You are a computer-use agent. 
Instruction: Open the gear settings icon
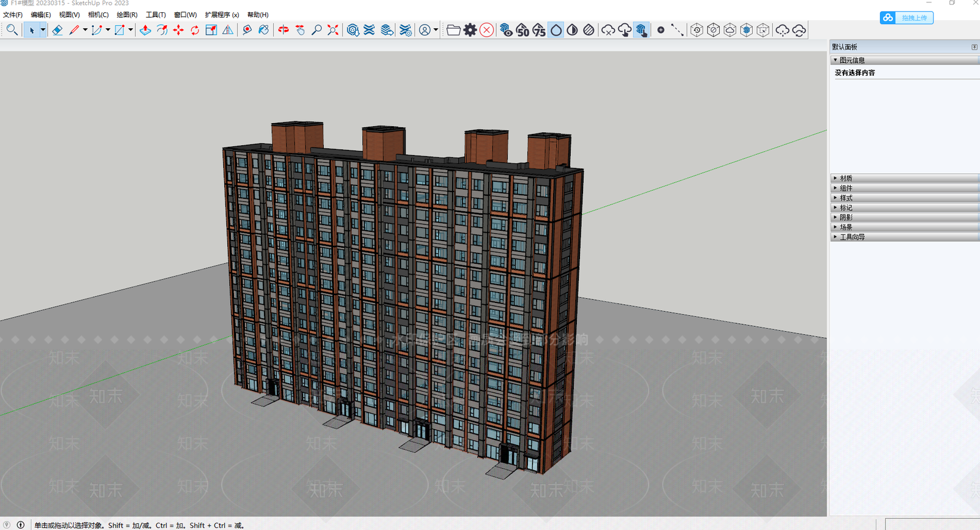tap(470, 30)
